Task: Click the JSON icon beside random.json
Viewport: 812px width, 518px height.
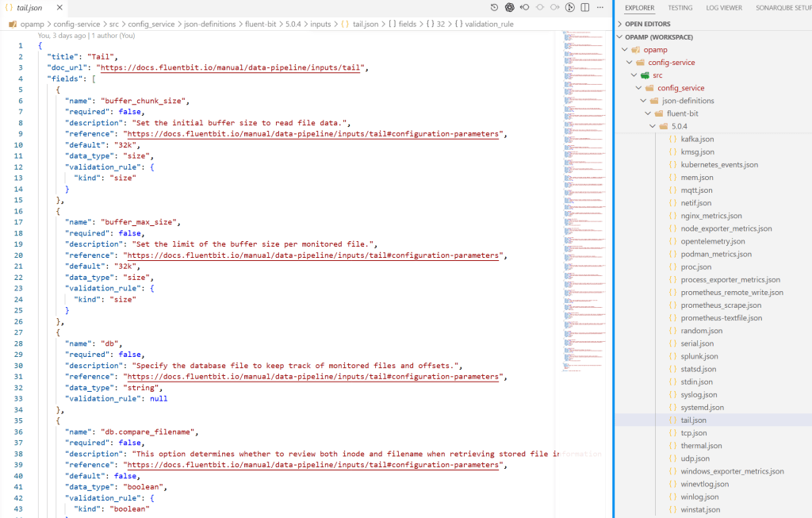Action: coord(672,331)
